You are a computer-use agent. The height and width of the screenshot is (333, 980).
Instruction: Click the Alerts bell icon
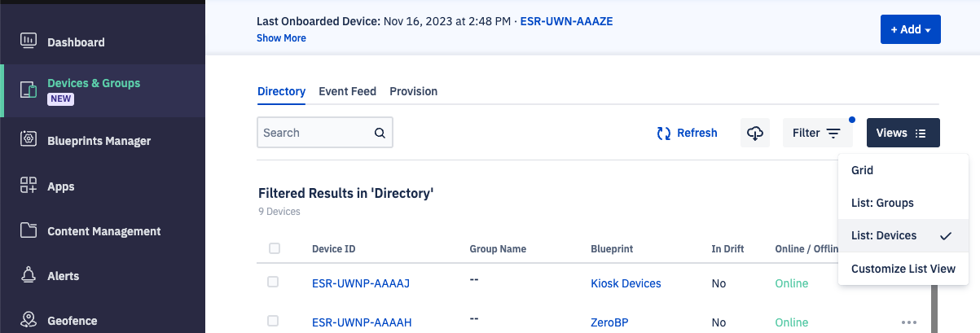point(29,275)
